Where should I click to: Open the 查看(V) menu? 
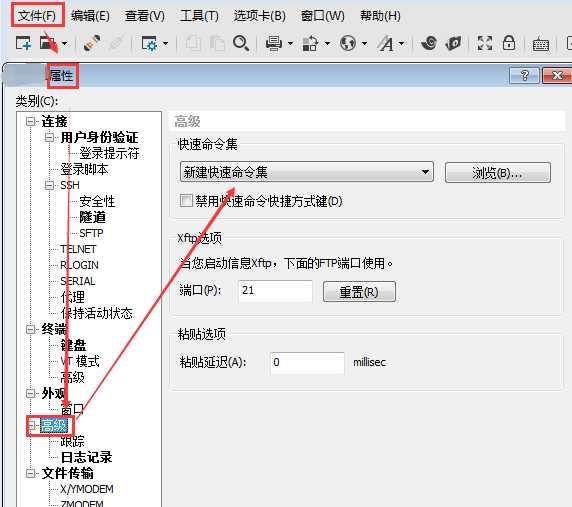(145, 16)
